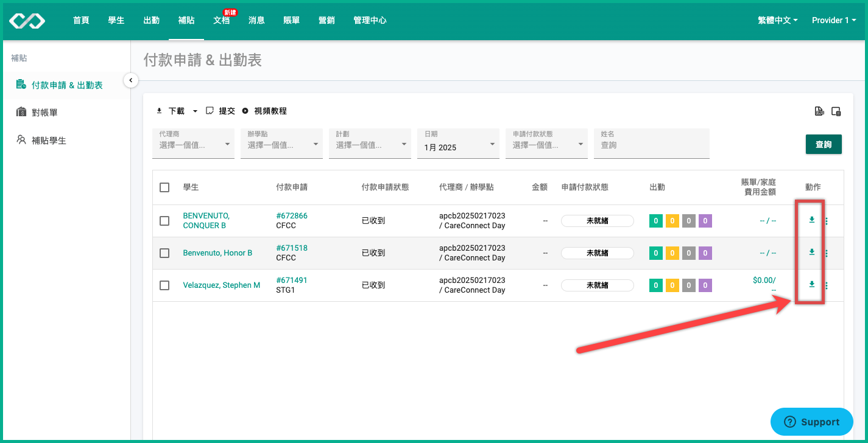Open more actions for BENVENUTO, CONQUER B
This screenshot has width=868, height=443.
pyautogui.click(x=827, y=221)
